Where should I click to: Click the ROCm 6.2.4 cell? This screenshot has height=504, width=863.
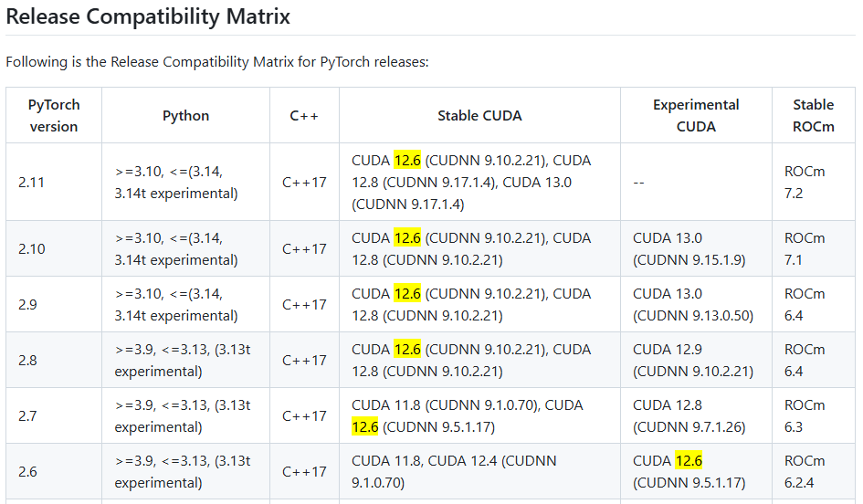click(x=814, y=471)
